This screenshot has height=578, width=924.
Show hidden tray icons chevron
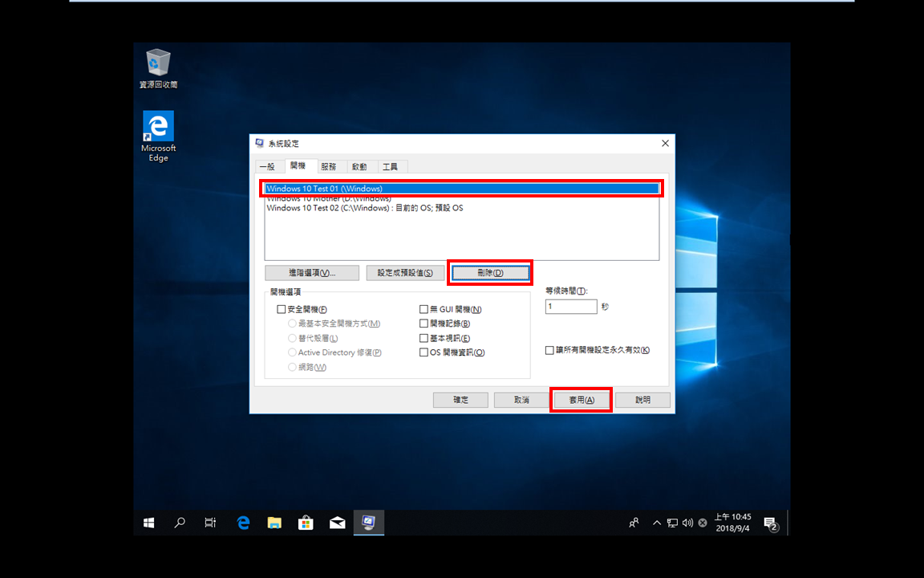(x=656, y=523)
